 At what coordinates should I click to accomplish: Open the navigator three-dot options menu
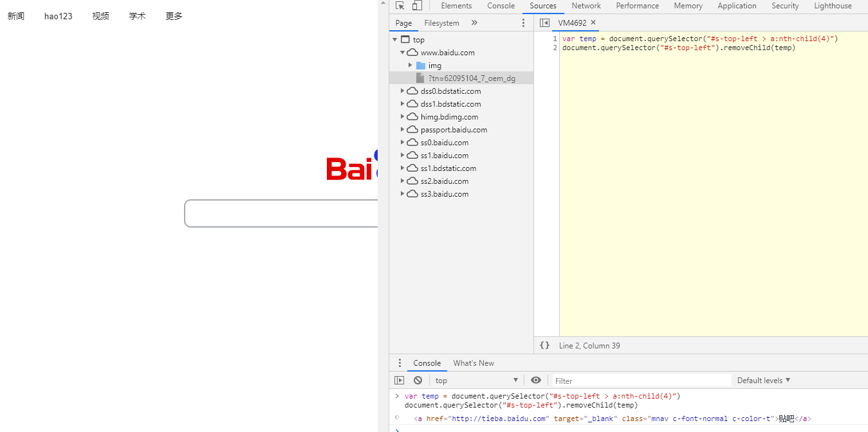[523, 23]
